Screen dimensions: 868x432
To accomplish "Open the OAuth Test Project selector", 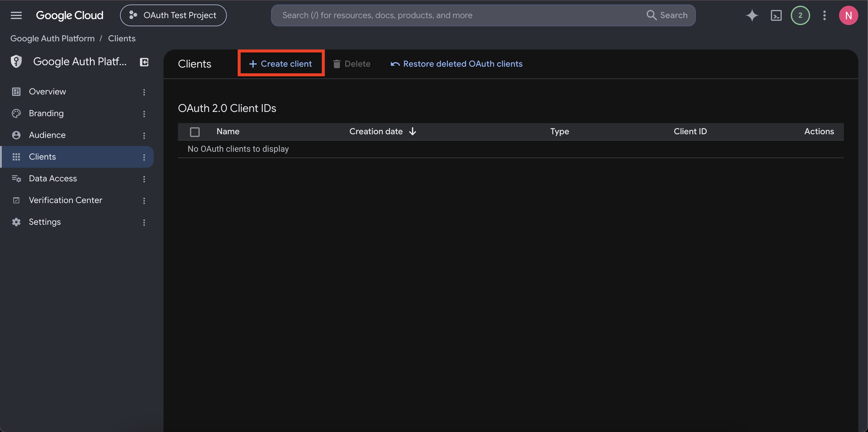I will click(173, 15).
